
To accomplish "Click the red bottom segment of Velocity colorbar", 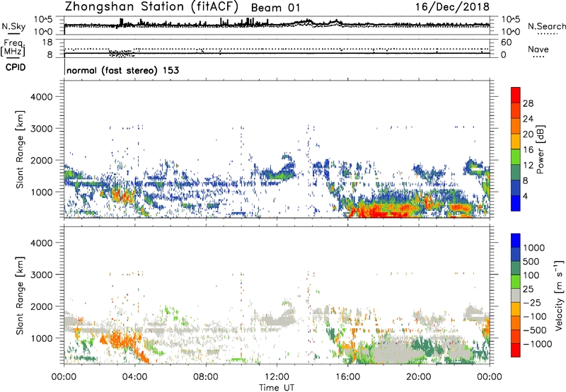I will pos(516,350).
